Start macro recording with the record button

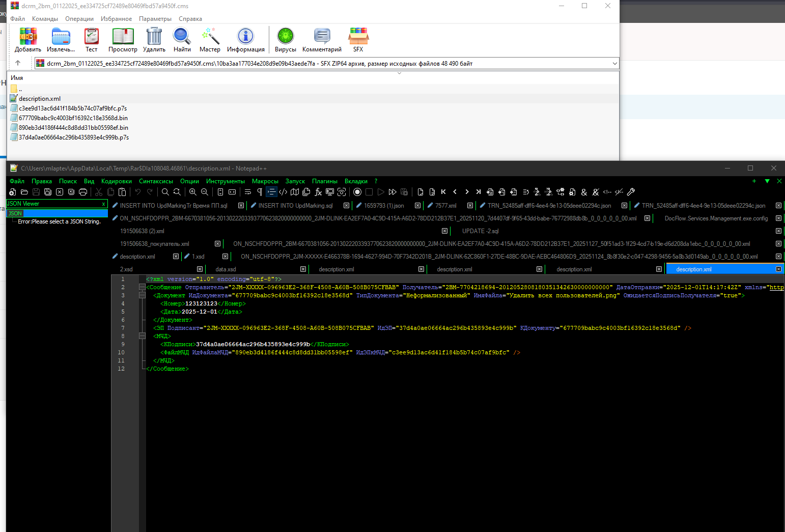(357, 192)
